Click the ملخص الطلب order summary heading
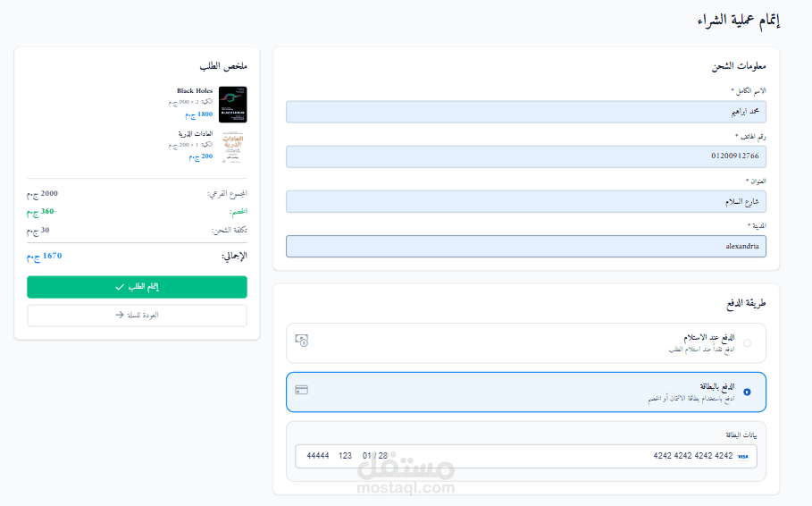The image size is (812, 506). [x=223, y=66]
